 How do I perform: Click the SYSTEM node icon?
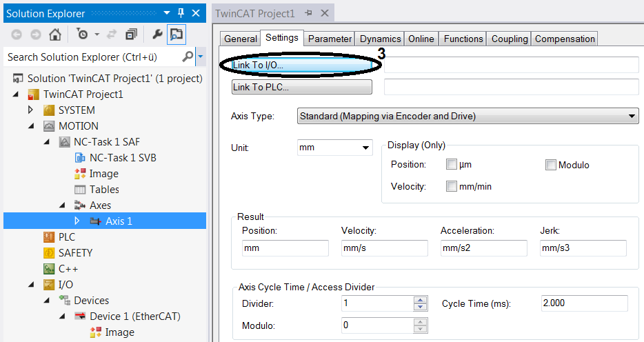(49, 110)
